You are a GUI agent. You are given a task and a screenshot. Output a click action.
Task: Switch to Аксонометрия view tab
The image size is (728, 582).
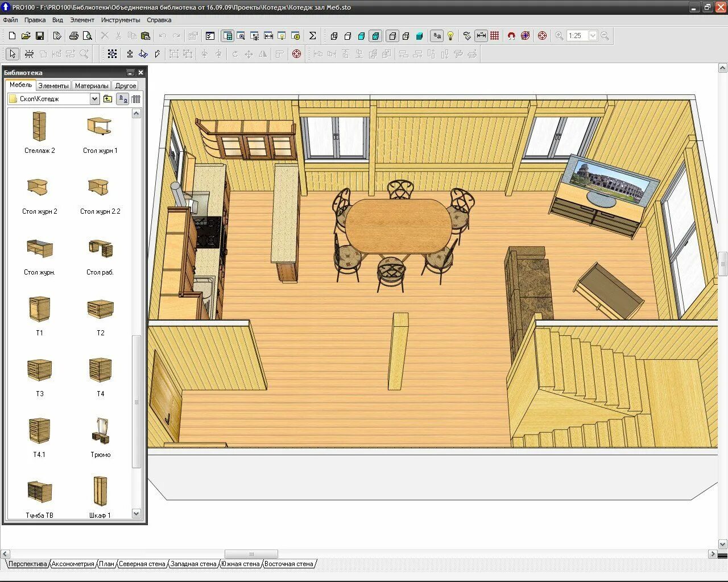tap(73, 564)
